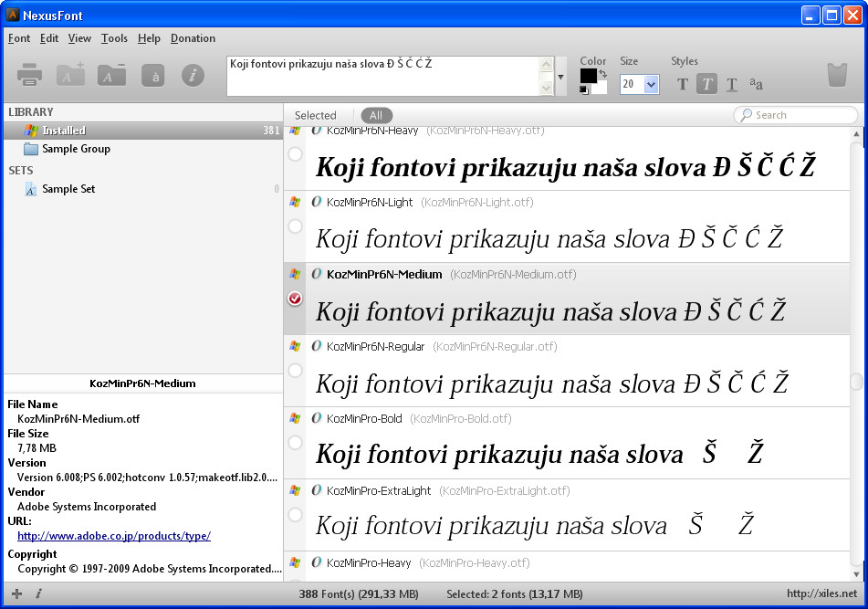
Task: Open the adobe.co.jp URL link
Action: pos(114,536)
